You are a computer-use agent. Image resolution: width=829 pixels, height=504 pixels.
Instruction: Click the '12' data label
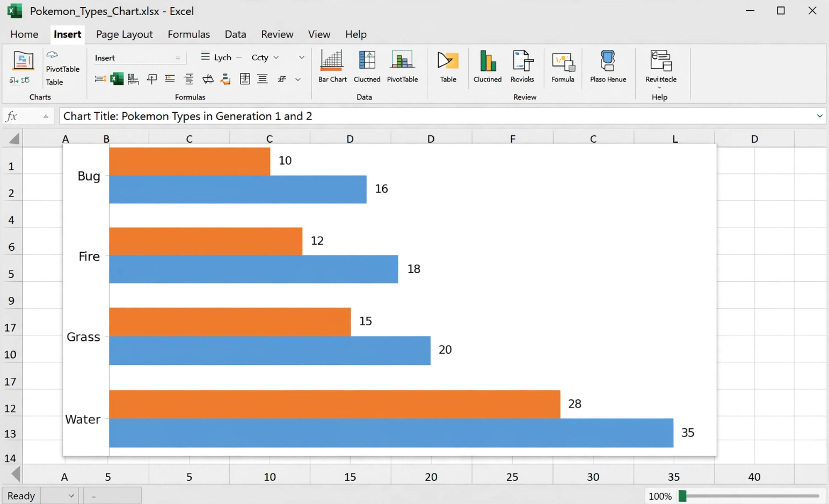click(x=317, y=240)
